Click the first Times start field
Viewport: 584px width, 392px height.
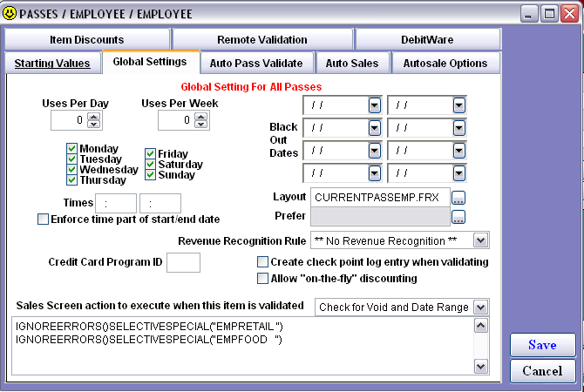point(116,203)
